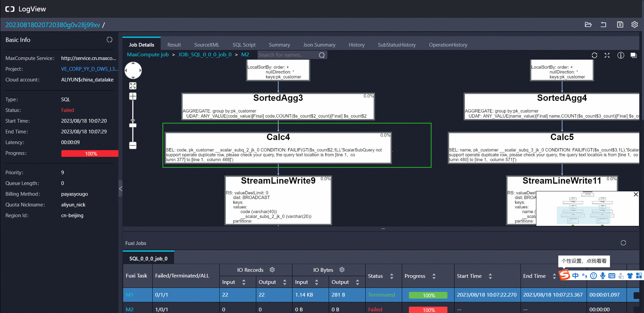Screen dimensions: 644x313
Task: Show graph info via the info icon
Action: [x=621, y=55]
